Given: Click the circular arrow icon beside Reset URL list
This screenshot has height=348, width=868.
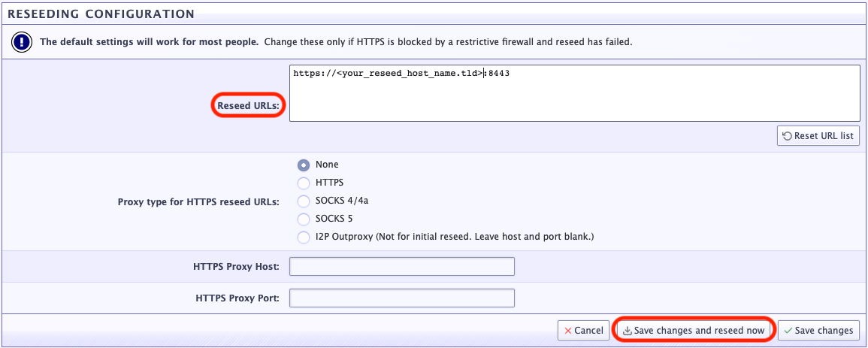Looking at the screenshot, I should tap(787, 136).
